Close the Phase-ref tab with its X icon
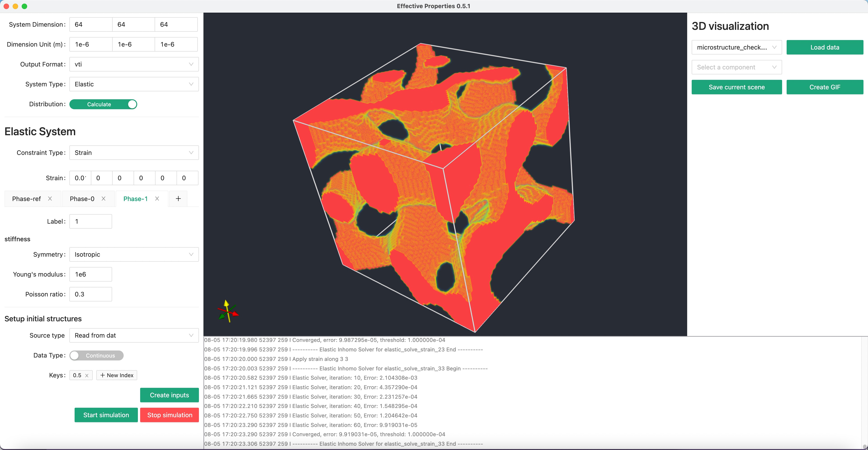The width and height of the screenshot is (868, 450). (x=50, y=199)
